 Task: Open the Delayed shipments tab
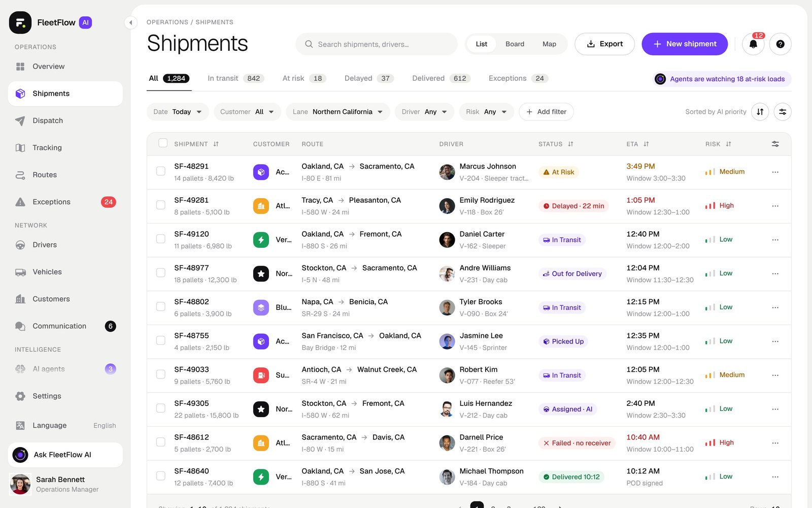coord(369,79)
